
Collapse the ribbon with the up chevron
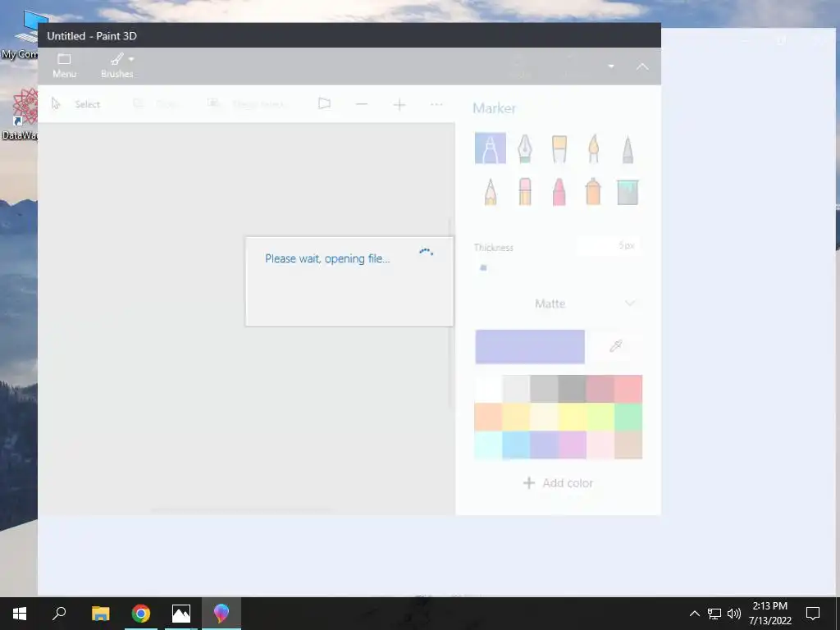641,66
